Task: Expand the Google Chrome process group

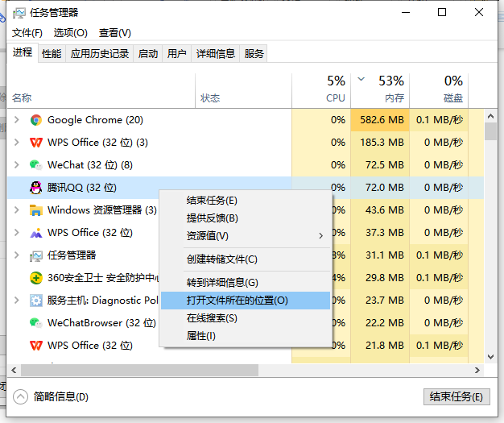Action: pos(17,120)
